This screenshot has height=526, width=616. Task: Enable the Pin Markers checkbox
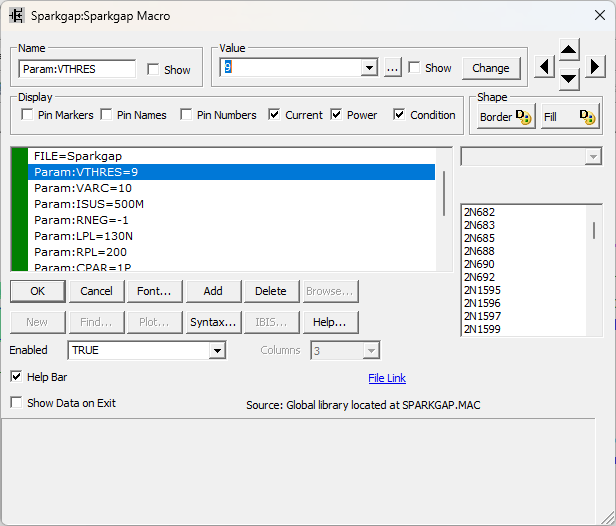click(x=28, y=115)
